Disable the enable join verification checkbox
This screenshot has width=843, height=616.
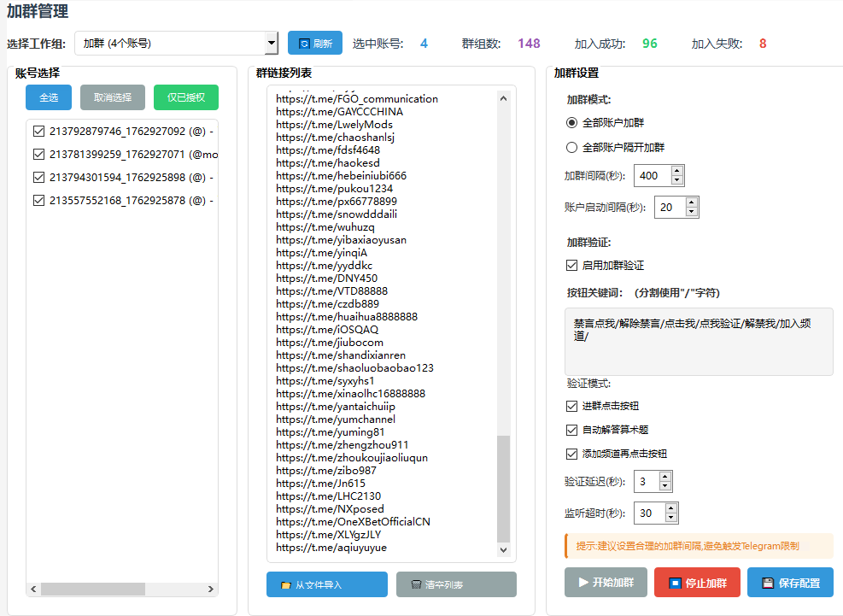click(572, 266)
